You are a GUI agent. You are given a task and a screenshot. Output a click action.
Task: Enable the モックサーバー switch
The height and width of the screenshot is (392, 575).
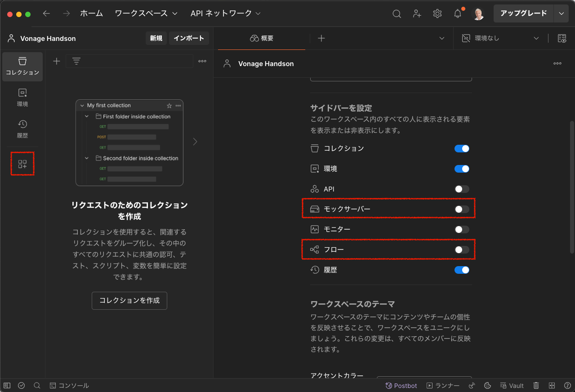pos(462,209)
